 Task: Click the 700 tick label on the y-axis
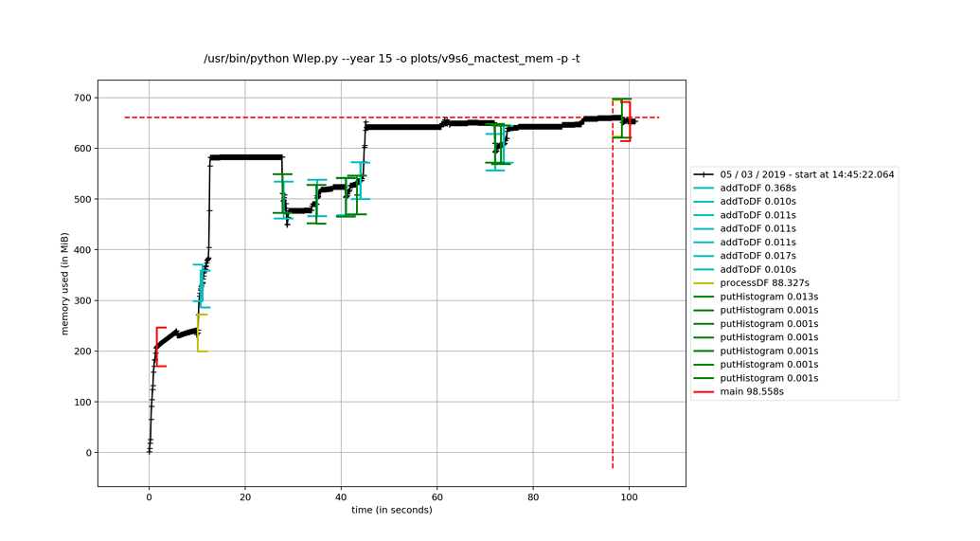coord(81,98)
